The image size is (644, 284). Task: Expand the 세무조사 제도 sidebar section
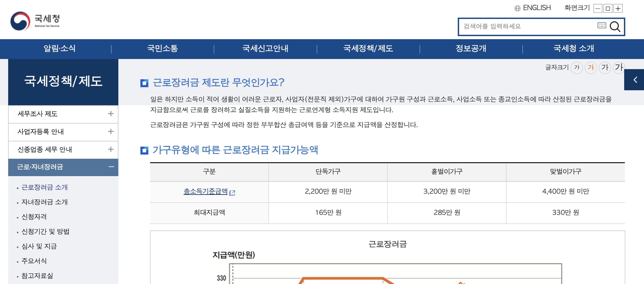(110, 114)
